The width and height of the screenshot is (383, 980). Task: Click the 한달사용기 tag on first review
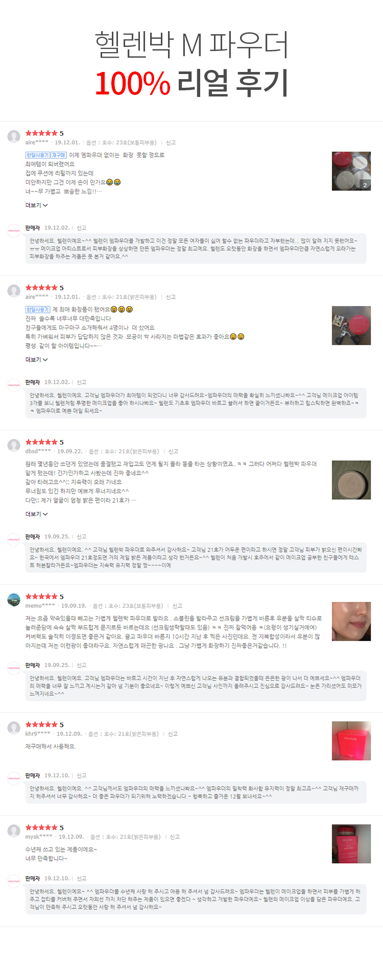point(37,155)
